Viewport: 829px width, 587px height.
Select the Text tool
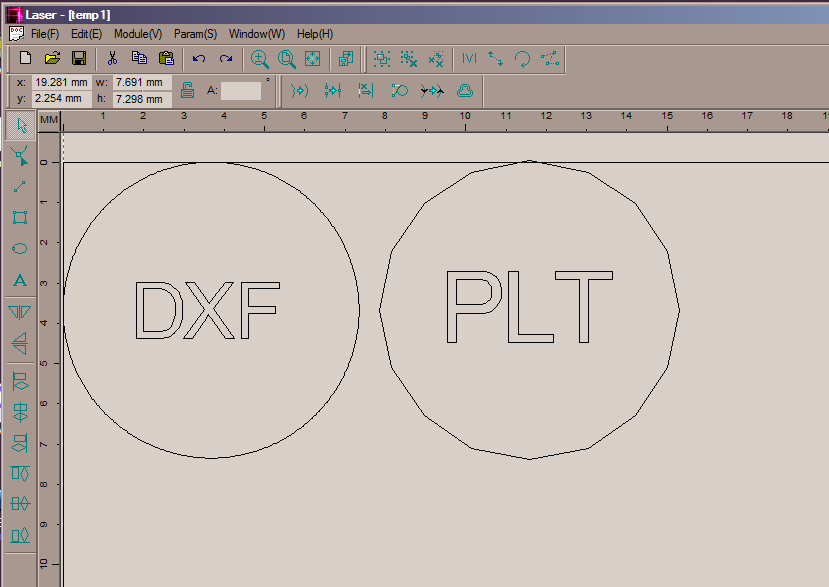pos(19,280)
